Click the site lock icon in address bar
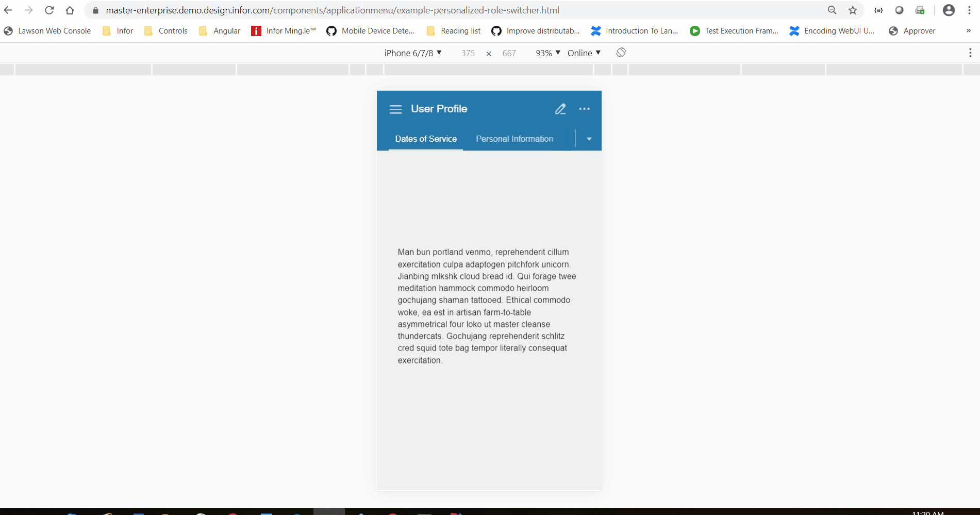The image size is (980, 515). coord(95,10)
